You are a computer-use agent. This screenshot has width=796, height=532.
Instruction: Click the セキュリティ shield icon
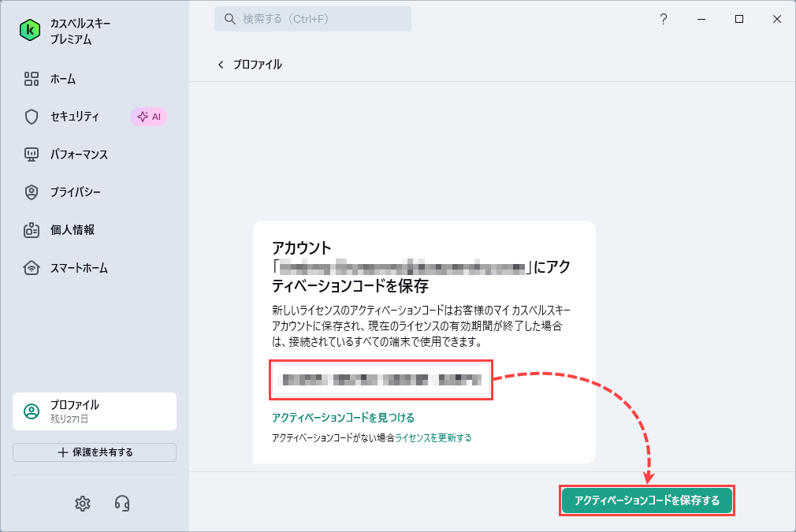32,117
